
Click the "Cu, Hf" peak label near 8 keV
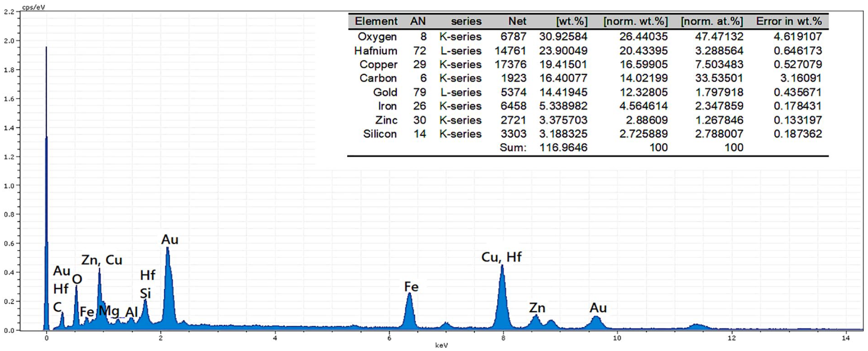501,257
